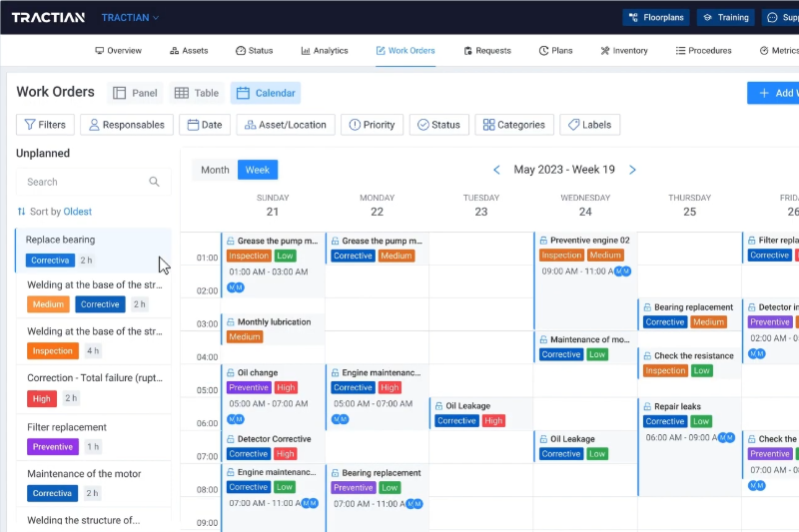Advance to next week with right arrow
This screenshot has width=799, height=532.
(632, 170)
